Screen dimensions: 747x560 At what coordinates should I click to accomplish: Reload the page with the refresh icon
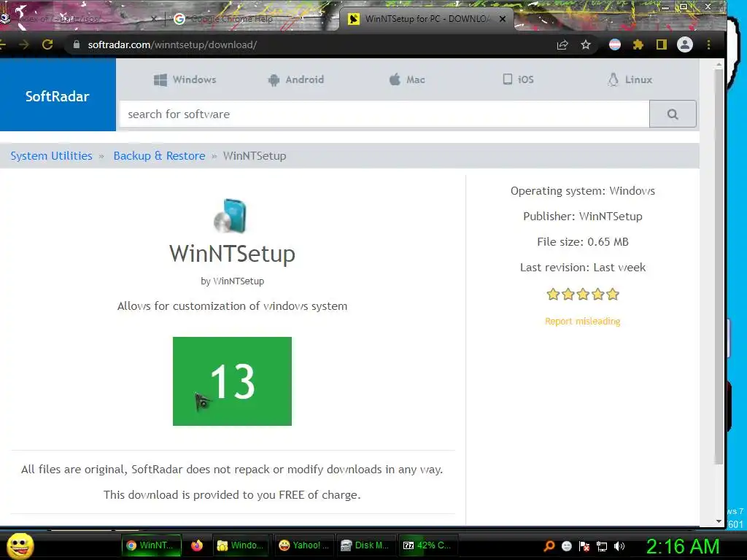click(x=47, y=44)
